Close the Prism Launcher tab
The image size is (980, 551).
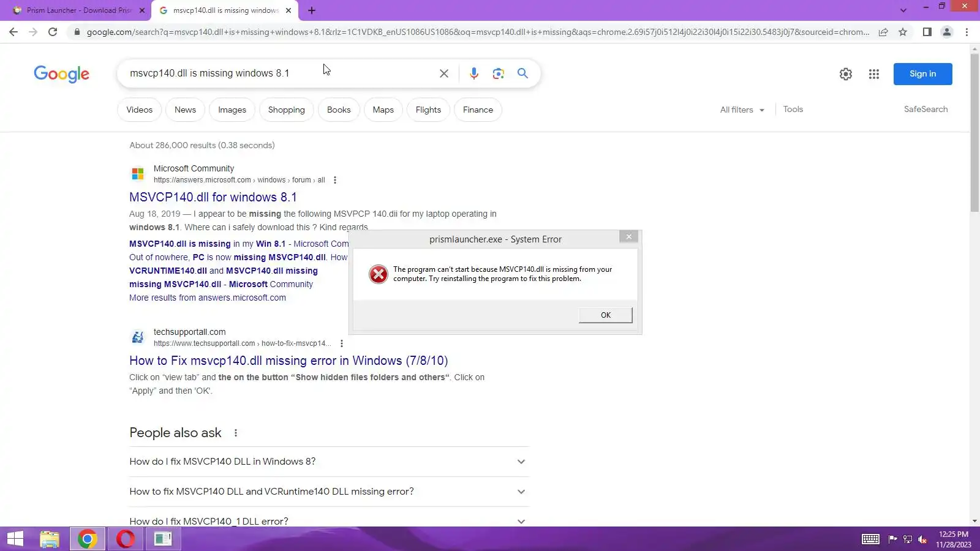(142, 10)
